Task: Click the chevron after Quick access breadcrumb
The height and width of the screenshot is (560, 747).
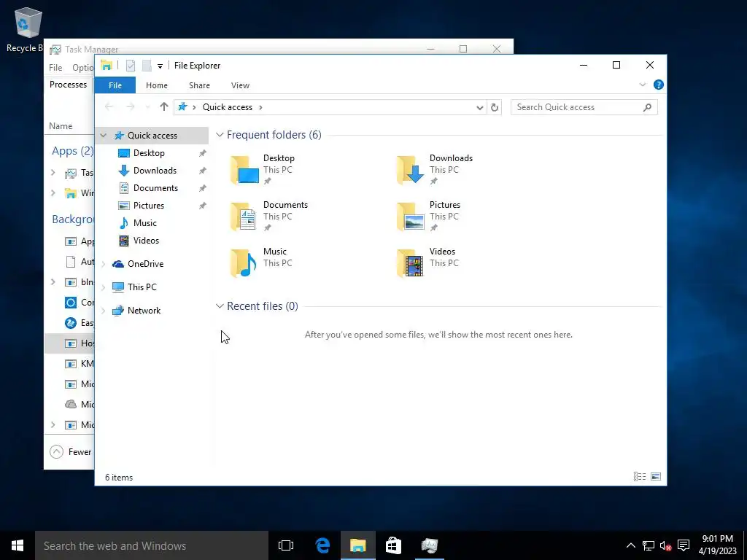Action: tap(260, 107)
